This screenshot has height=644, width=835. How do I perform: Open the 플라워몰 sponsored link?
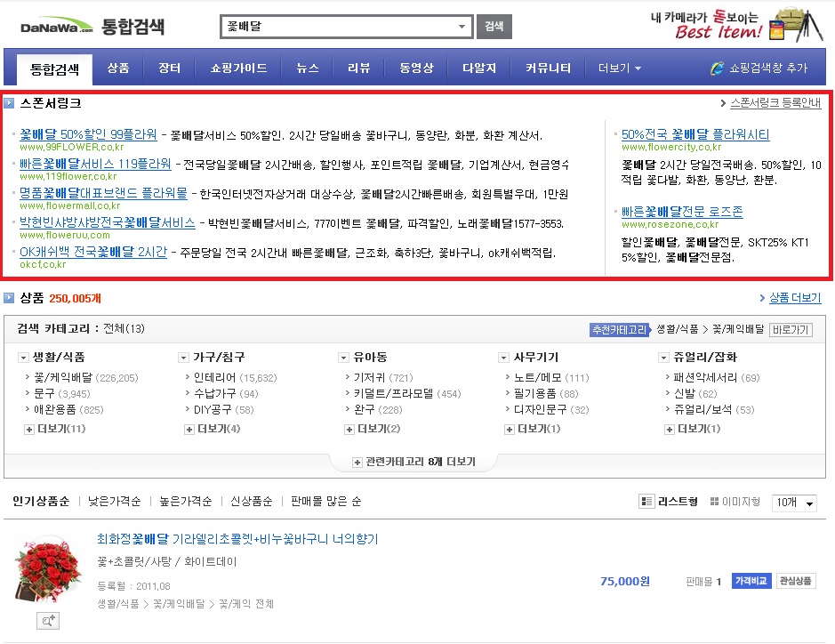(103, 193)
